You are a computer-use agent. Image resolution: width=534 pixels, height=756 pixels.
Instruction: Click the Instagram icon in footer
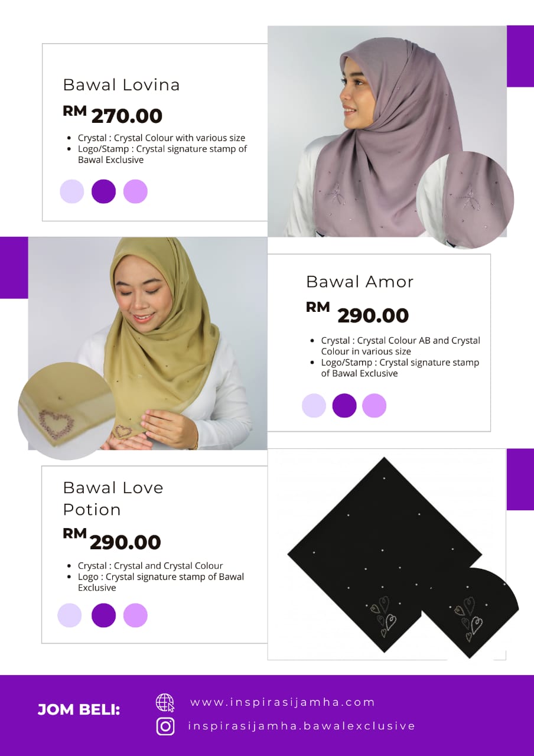tap(165, 726)
